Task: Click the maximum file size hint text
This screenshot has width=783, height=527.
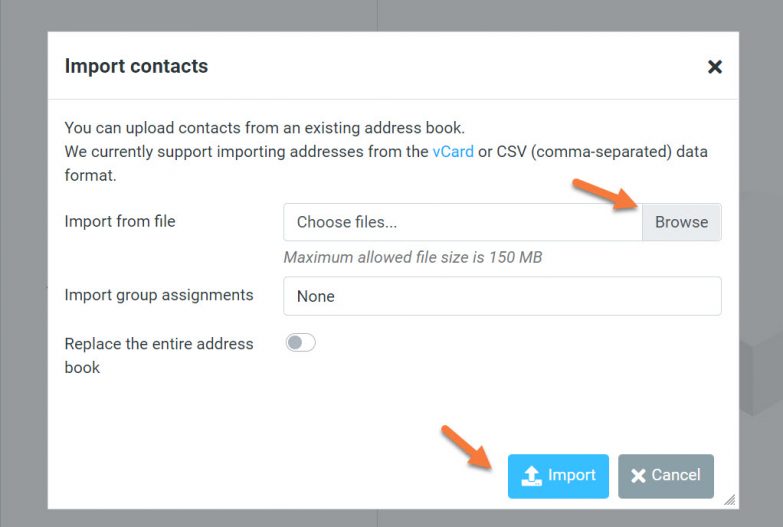Action: (x=412, y=257)
